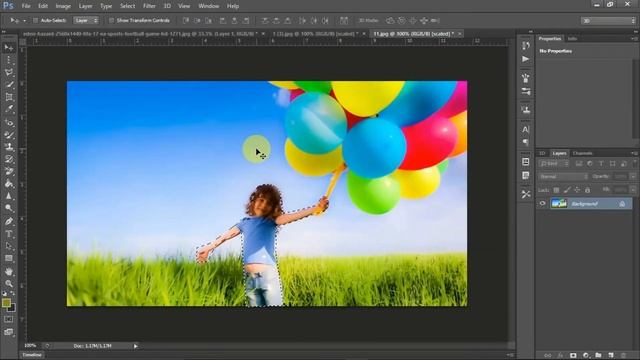640x360 pixels.
Task: Select the Eyedropper tool
Action: (9, 109)
